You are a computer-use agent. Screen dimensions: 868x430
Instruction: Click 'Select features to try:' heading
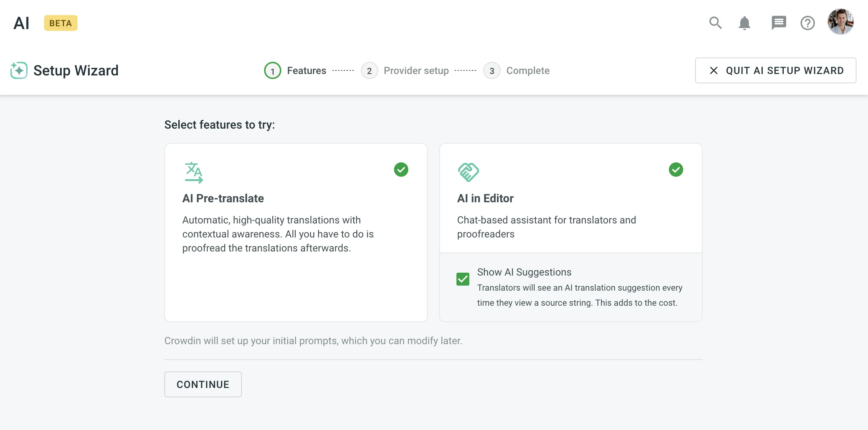(220, 125)
